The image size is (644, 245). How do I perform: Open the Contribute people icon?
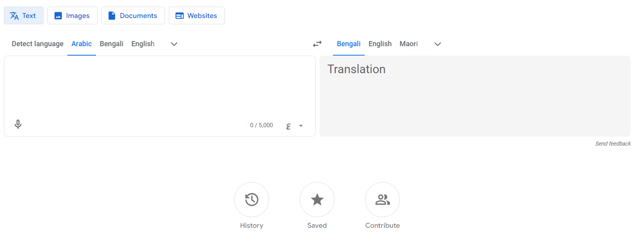pyautogui.click(x=382, y=200)
